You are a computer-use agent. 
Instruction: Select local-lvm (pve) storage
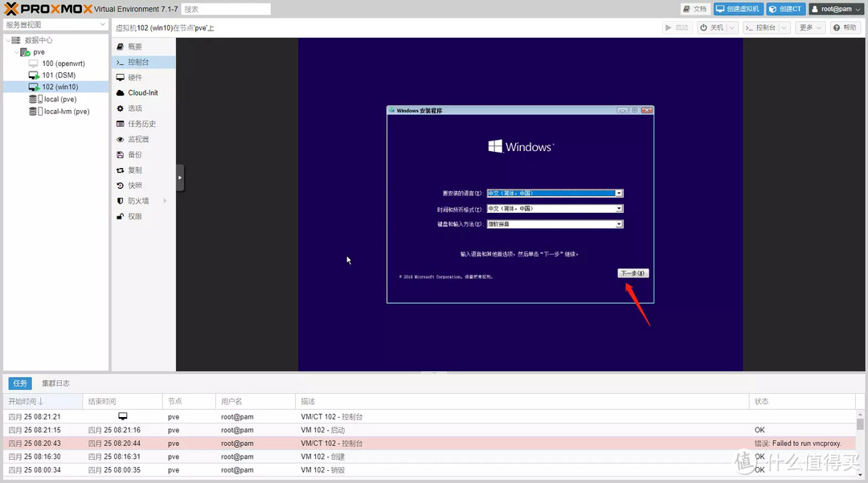[66, 111]
